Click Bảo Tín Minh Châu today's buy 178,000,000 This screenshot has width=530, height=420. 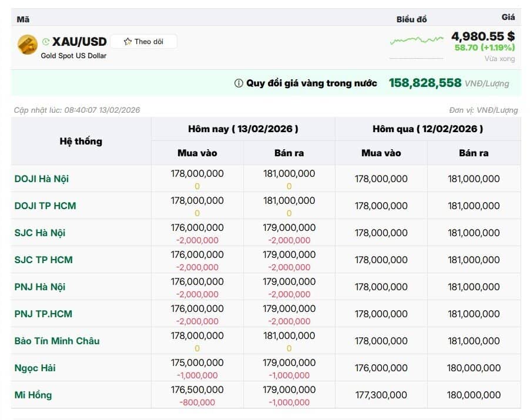coord(197,335)
